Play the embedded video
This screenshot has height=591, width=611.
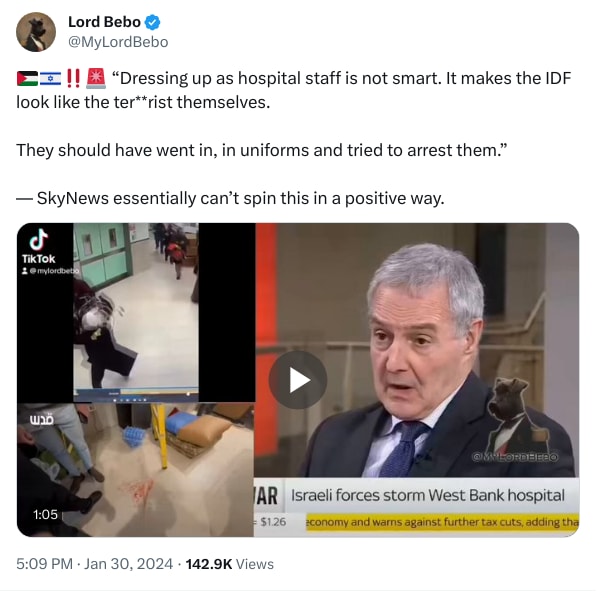coord(298,380)
